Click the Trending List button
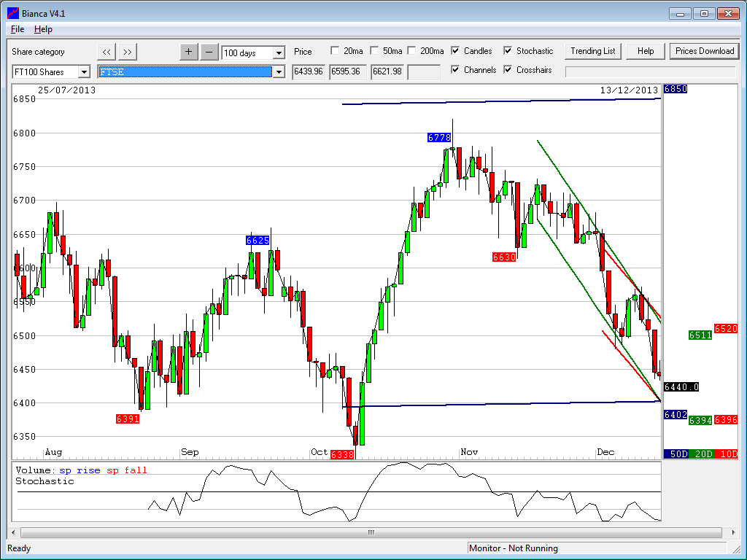Image resolution: width=747 pixels, height=560 pixels. 592,51
